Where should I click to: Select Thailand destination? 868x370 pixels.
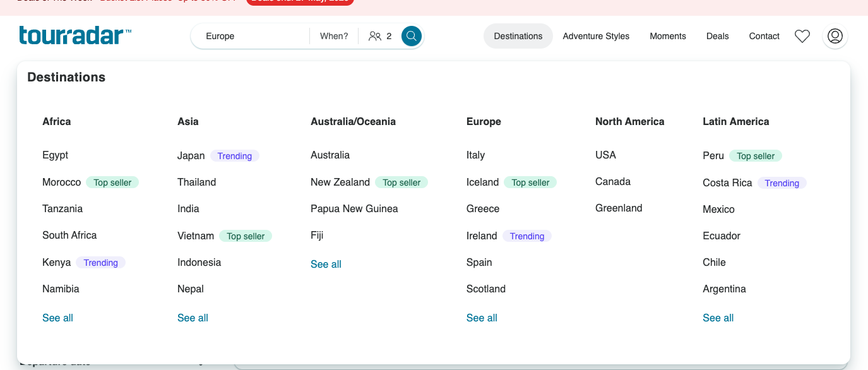(196, 182)
